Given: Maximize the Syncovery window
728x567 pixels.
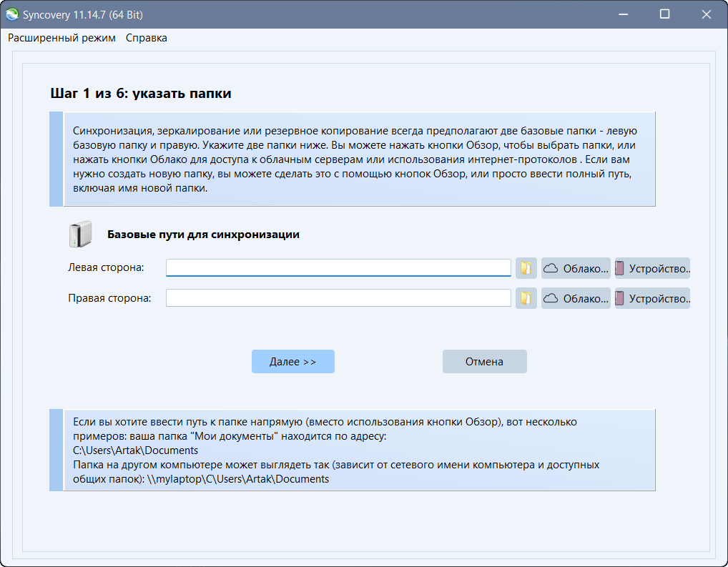Looking at the screenshot, I should pos(665,14).
